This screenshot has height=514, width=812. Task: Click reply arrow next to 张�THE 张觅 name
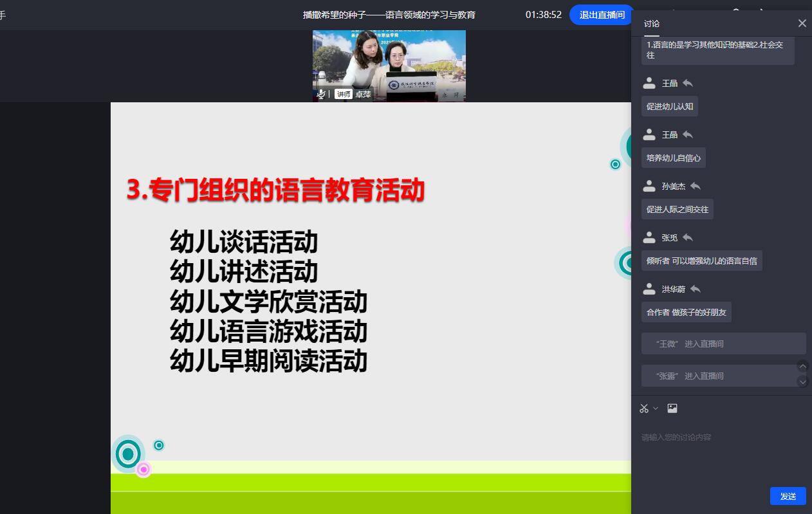pyautogui.click(x=688, y=237)
